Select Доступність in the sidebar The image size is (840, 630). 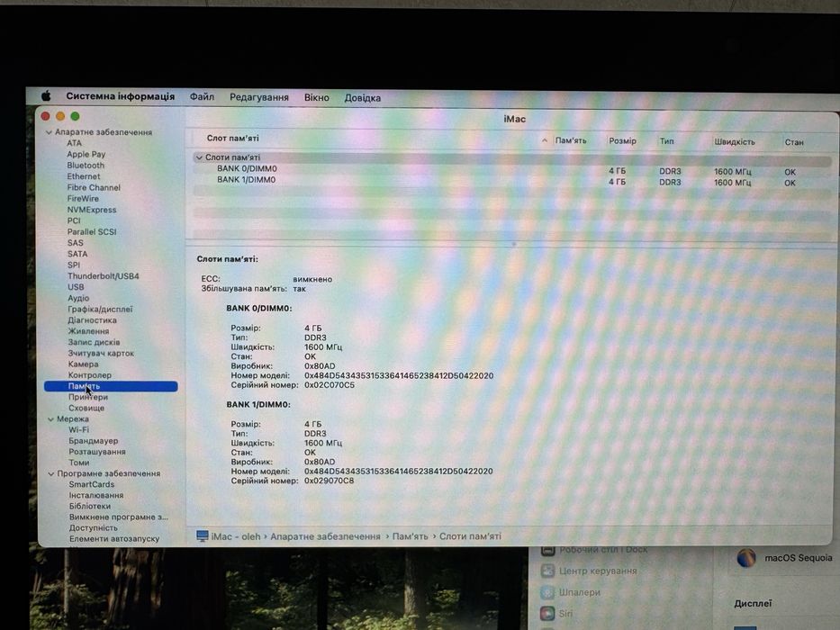[94, 528]
